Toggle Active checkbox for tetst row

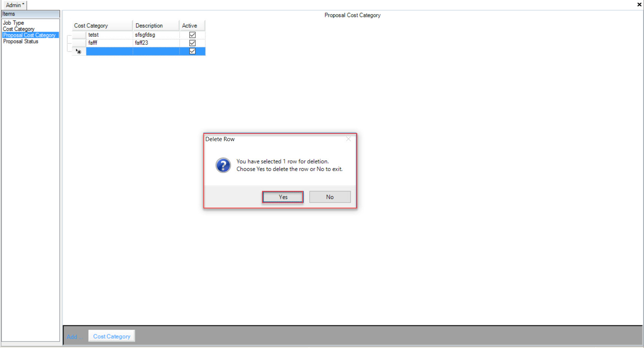192,35
